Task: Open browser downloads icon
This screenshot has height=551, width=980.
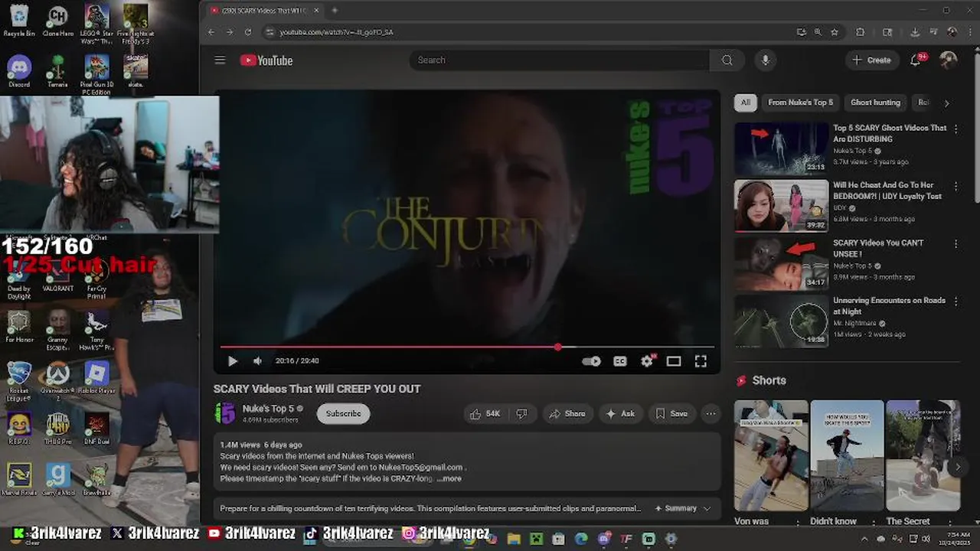Action: 914,32
